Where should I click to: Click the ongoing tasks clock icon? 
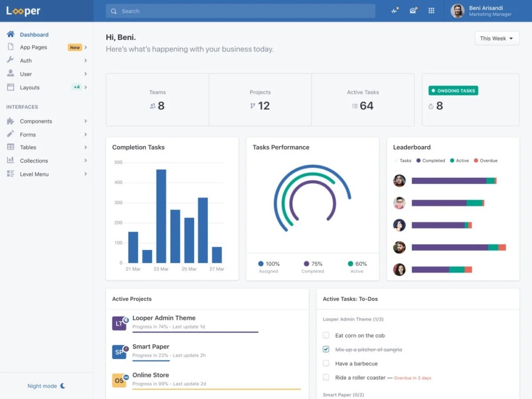(431, 106)
